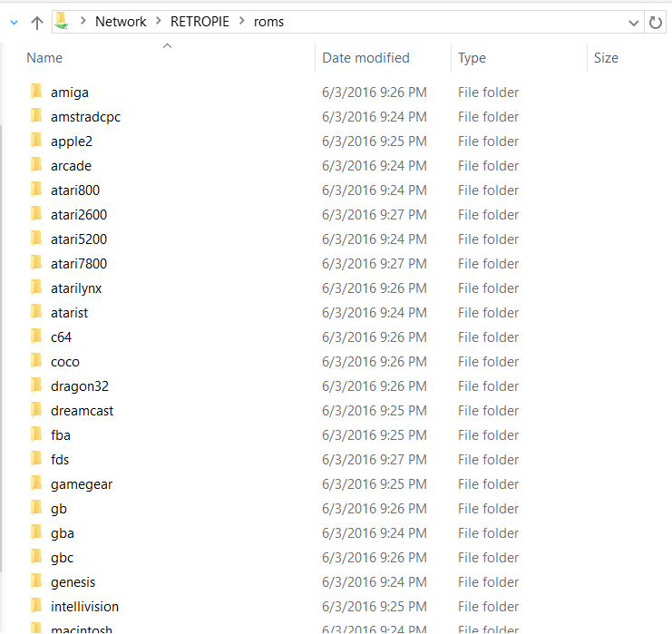Select the arcade folder icon
The height and width of the screenshot is (634, 672).
(x=37, y=164)
